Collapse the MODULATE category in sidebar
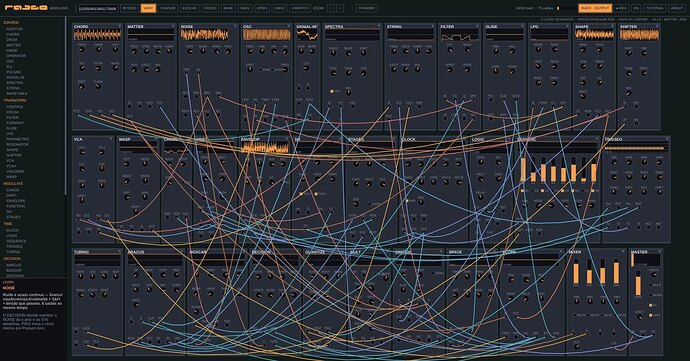Screen dimensions: 690x361 pyautogui.click(x=13, y=184)
